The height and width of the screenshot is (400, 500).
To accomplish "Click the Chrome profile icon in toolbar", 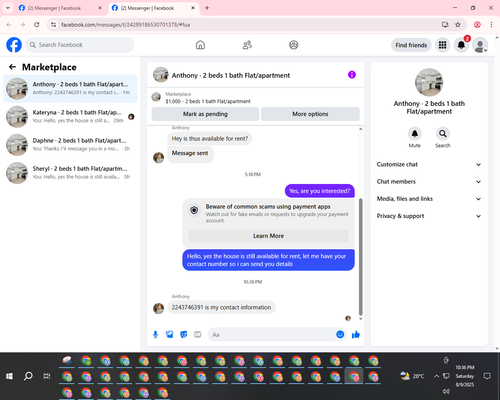I will click(477, 24).
